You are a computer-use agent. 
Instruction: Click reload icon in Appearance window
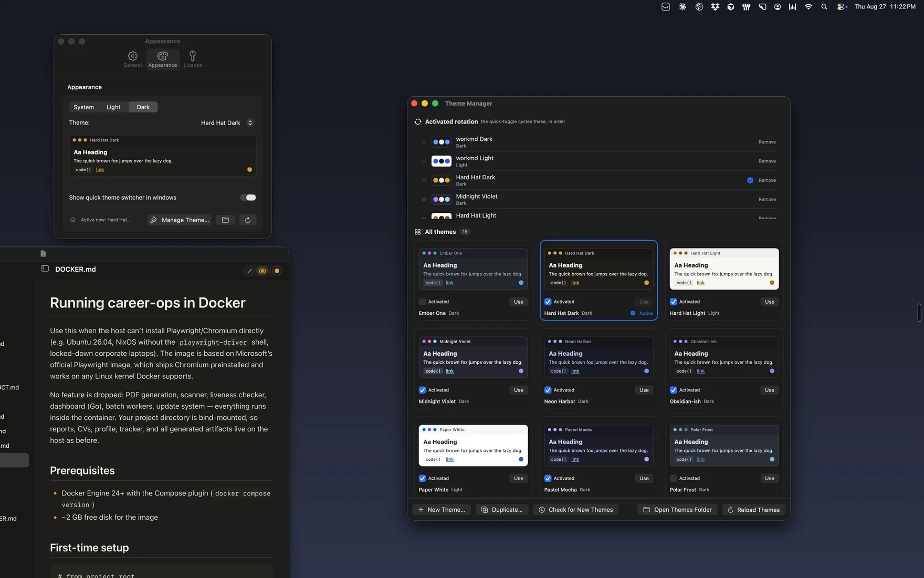point(248,220)
